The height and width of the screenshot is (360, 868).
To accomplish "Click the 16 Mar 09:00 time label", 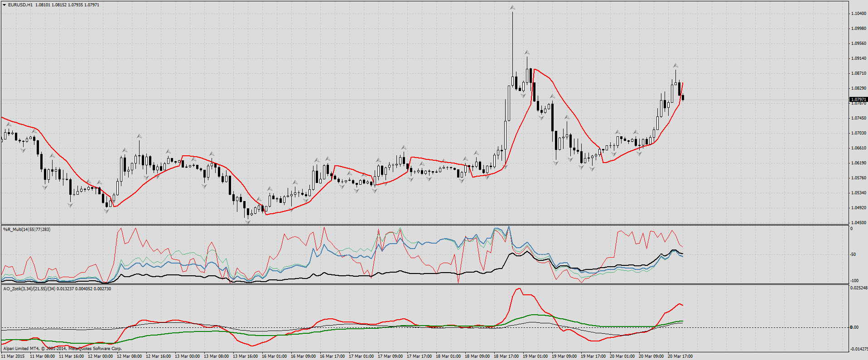I will 303,356.
